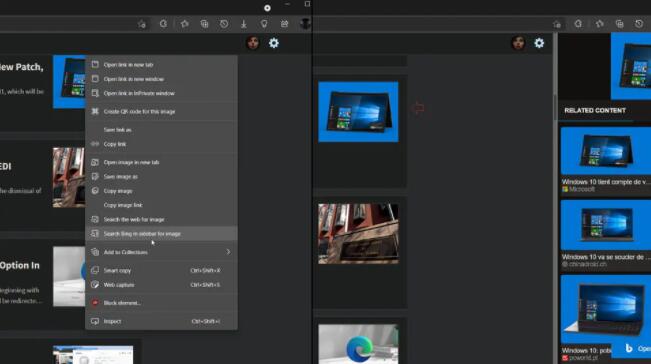Click 'Option In' article headline at left

20,266
